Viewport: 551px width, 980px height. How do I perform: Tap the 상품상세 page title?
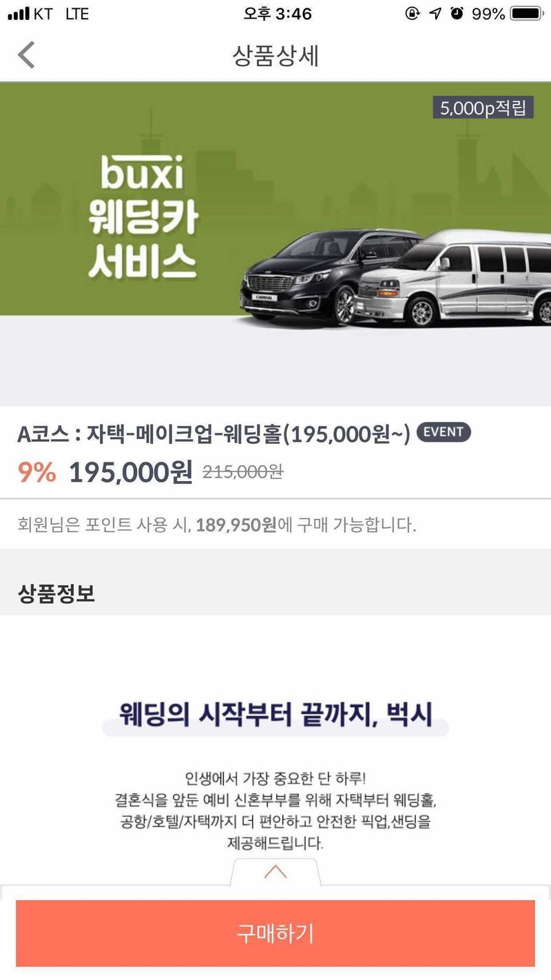pyautogui.click(x=275, y=56)
